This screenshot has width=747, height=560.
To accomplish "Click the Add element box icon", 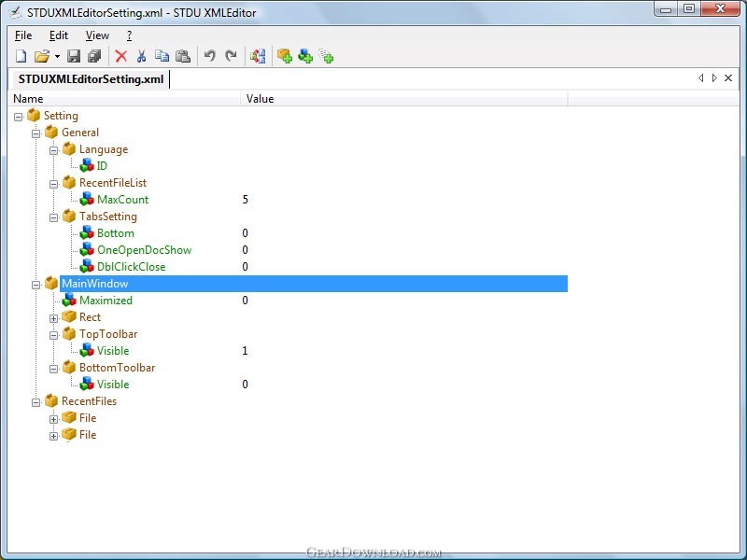I will click(x=285, y=56).
